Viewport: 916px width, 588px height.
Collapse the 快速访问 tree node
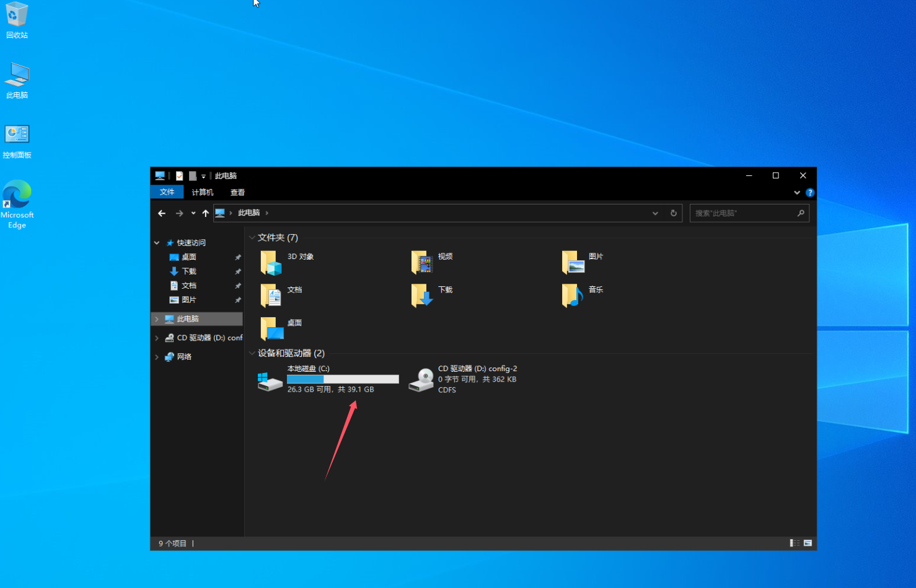[x=157, y=243]
